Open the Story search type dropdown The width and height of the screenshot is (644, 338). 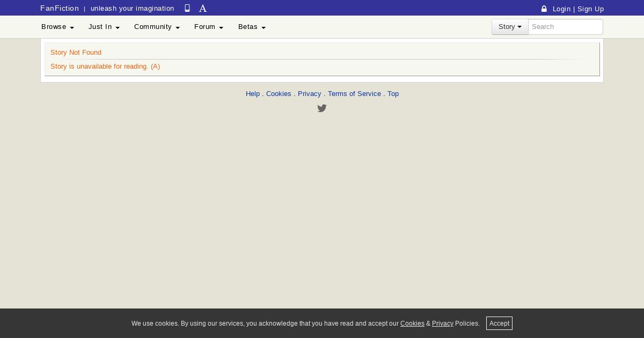[510, 27]
